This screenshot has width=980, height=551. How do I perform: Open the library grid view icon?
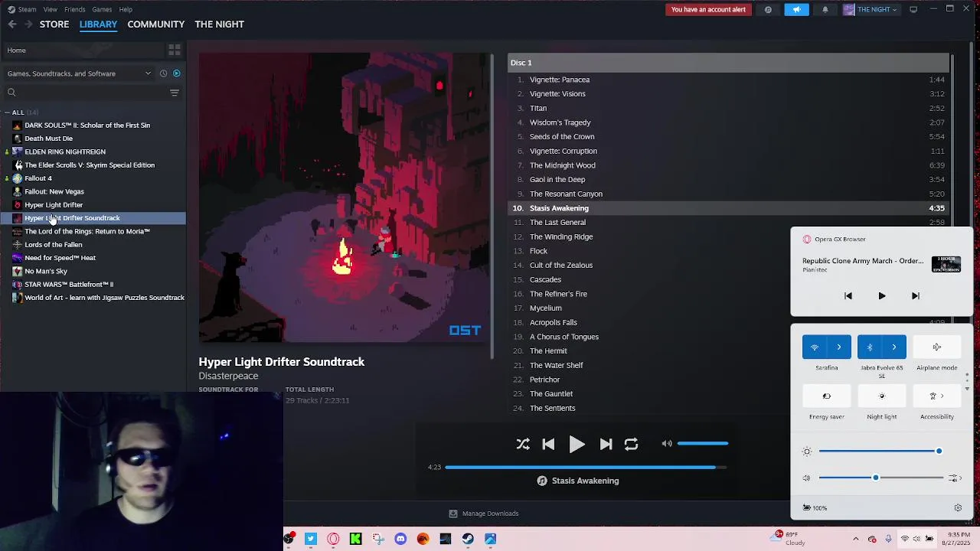pyautogui.click(x=175, y=50)
